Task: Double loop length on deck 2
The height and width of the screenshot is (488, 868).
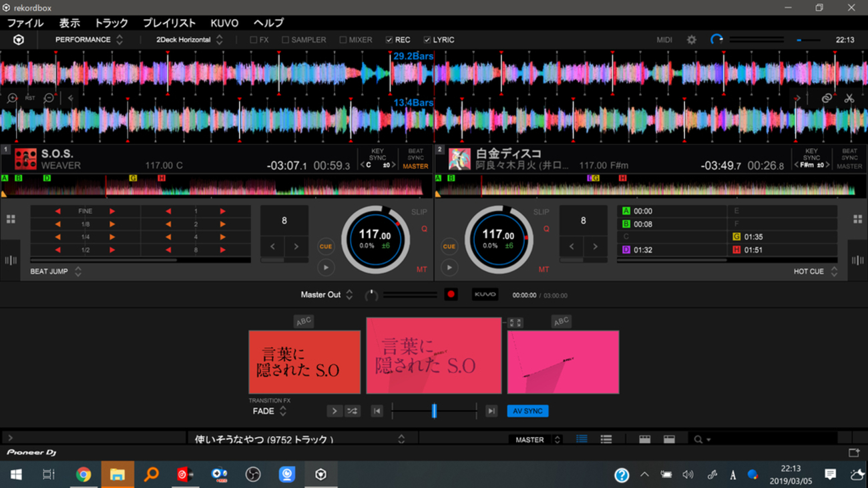Action: 595,247
